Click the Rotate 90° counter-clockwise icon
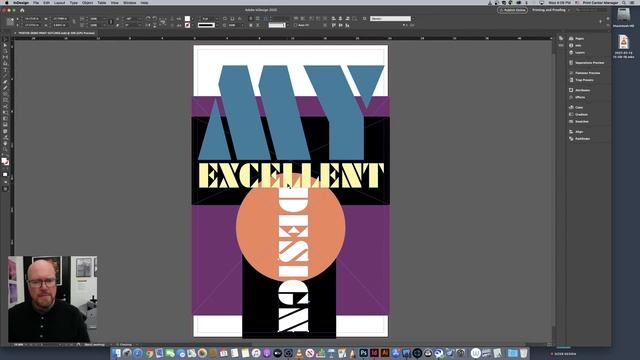 pyautogui.click(x=154, y=18)
